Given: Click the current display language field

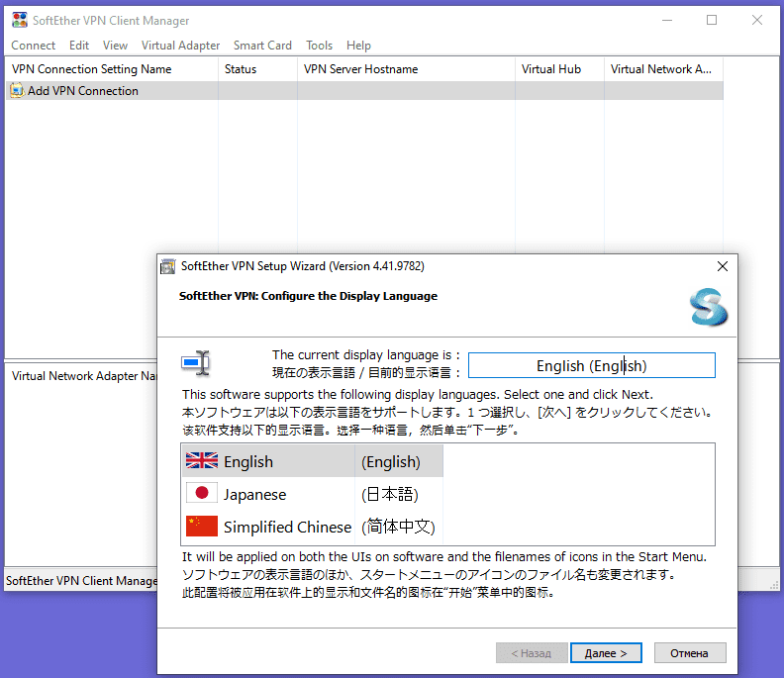Looking at the screenshot, I should point(592,365).
